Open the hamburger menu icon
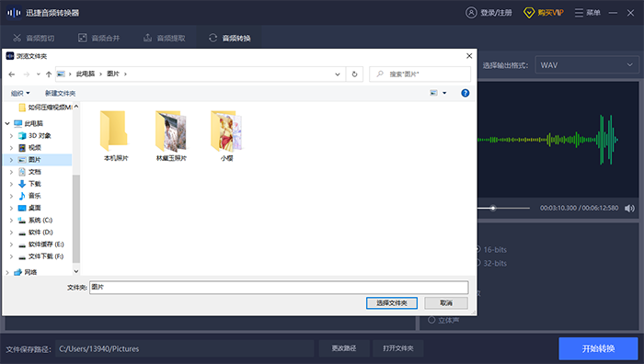The height and width of the screenshot is (364, 644). coord(579,13)
